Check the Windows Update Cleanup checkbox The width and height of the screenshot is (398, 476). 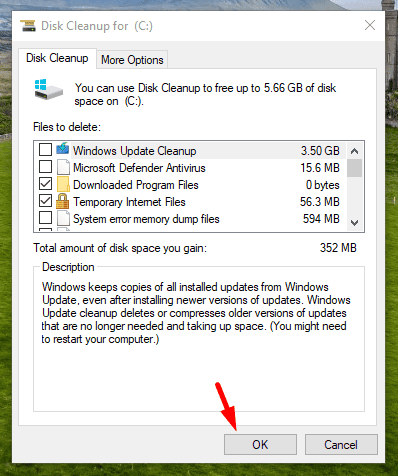click(45, 150)
